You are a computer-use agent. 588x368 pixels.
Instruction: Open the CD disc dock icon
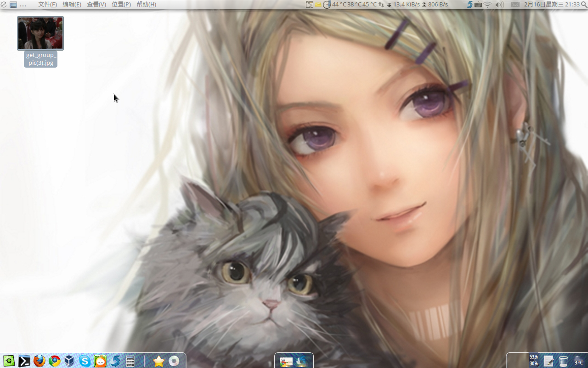(174, 361)
